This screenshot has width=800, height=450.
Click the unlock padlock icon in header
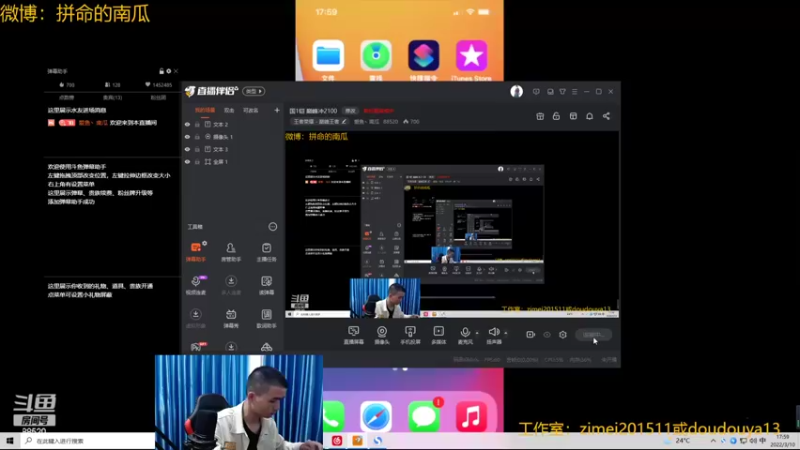coord(556,116)
